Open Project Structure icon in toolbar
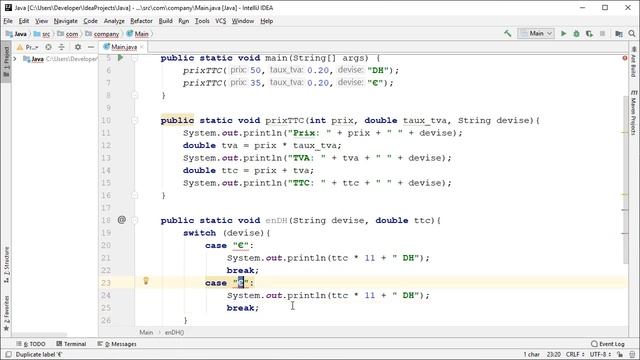Image resolution: width=640 pixels, height=360 pixels. point(619,33)
